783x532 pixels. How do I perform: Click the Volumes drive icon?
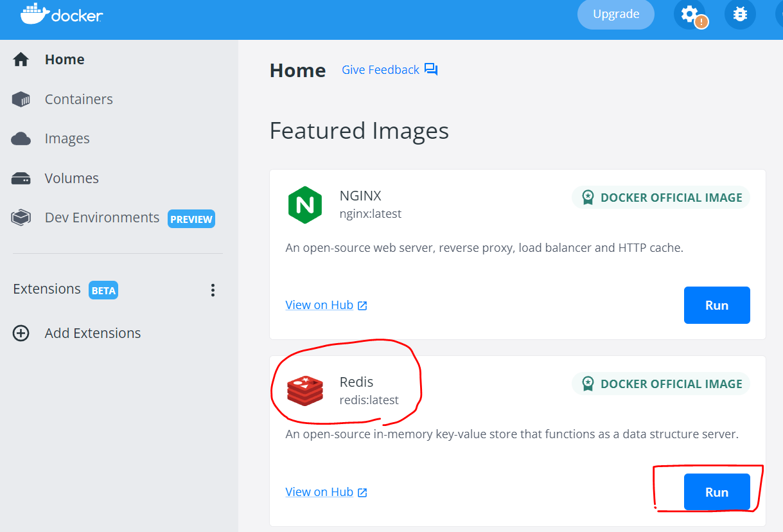click(x=21, y=179)
